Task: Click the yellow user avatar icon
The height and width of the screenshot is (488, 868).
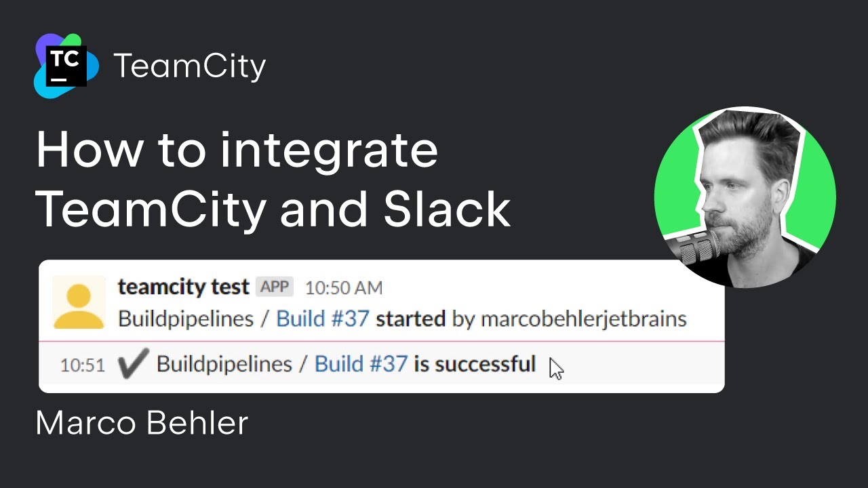Action: (79, 303)
